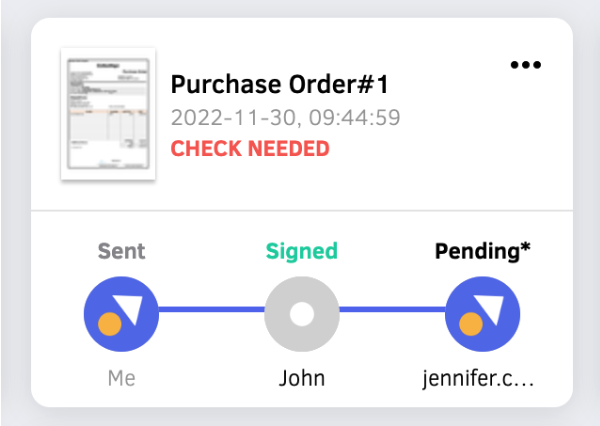The image size is (600, 426).
Task: Open the Purchase Order#1 title
Action: [280, 84]
